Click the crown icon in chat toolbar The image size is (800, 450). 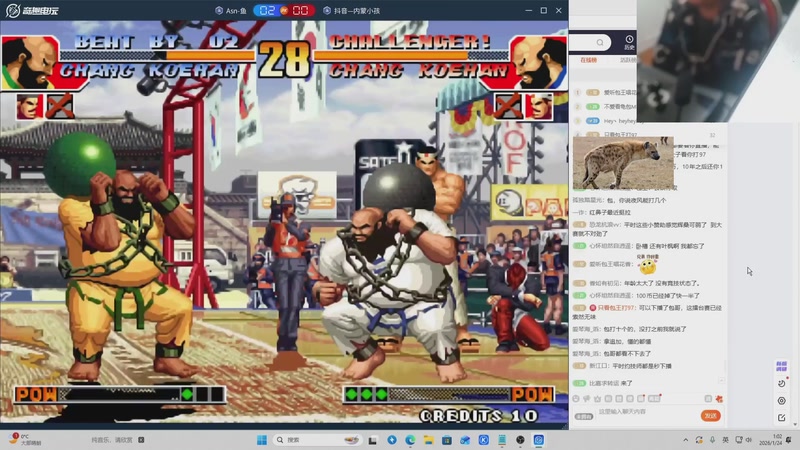597,398
